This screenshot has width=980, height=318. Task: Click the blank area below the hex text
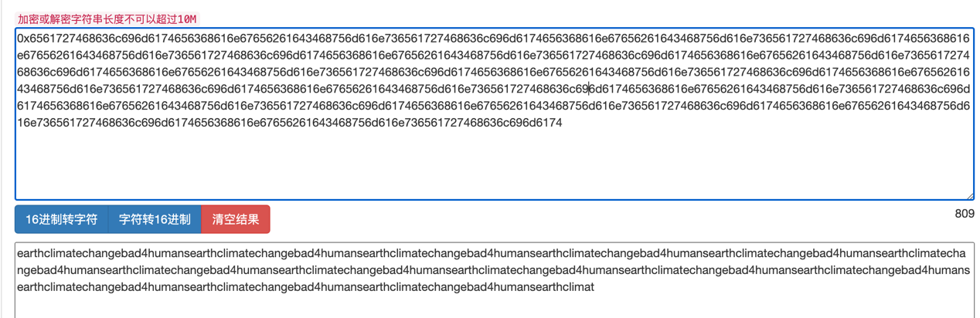click(x=495, y=166)
